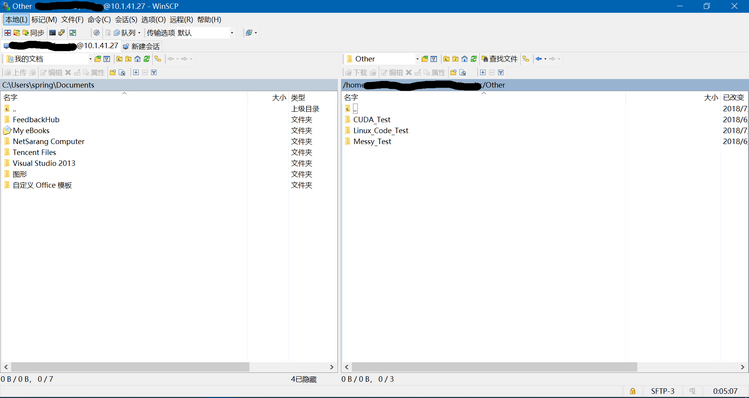The image size is (749, 398).
Task: Create new remote file icon
Action: click(x=462, y=72)
